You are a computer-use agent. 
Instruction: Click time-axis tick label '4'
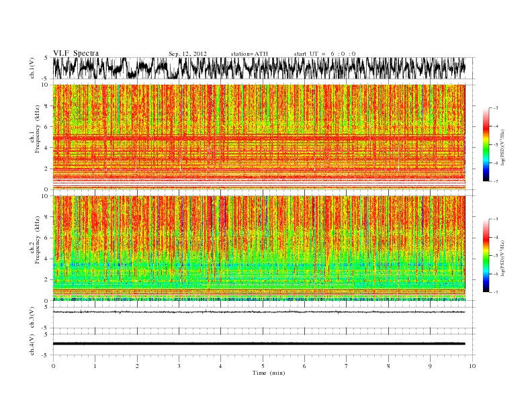point(220,366)
